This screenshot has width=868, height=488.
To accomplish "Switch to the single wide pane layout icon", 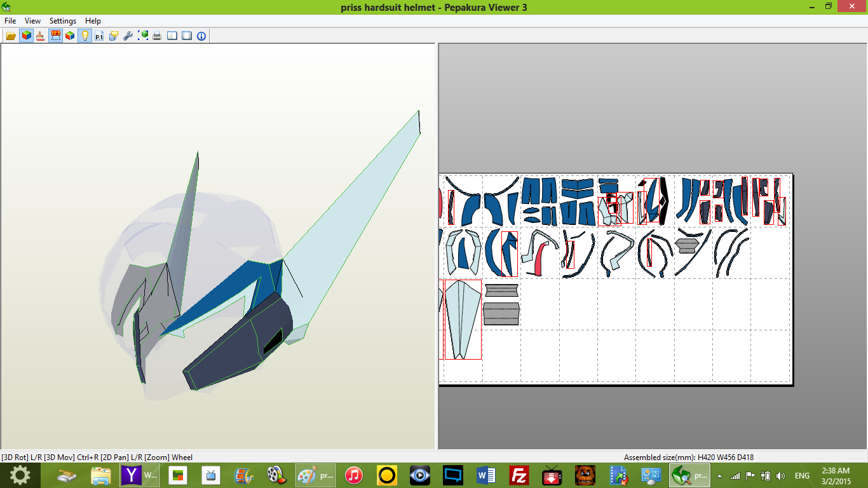I will point(187,36).
